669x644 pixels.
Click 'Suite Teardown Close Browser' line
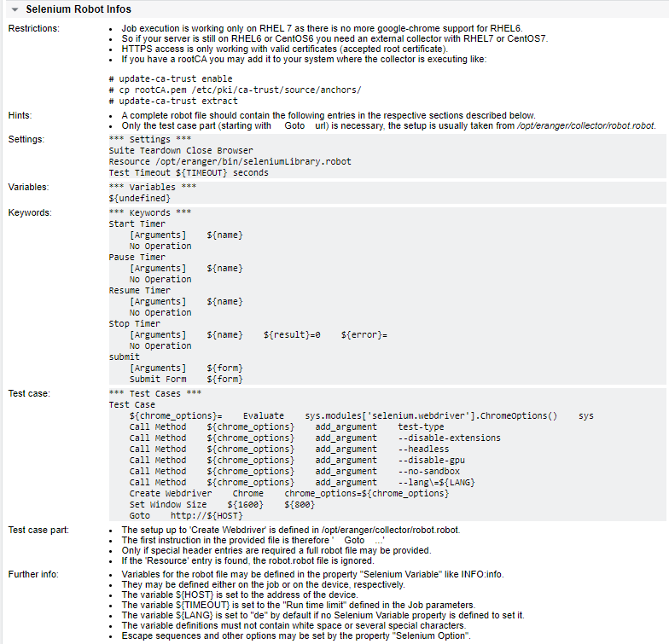click(181, 150)
